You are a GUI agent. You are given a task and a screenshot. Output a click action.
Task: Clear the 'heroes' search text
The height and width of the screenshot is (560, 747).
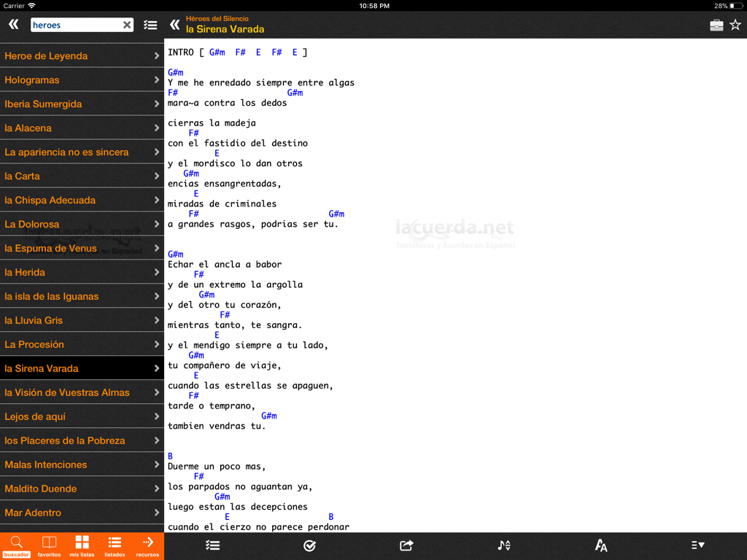click(127, 25)
